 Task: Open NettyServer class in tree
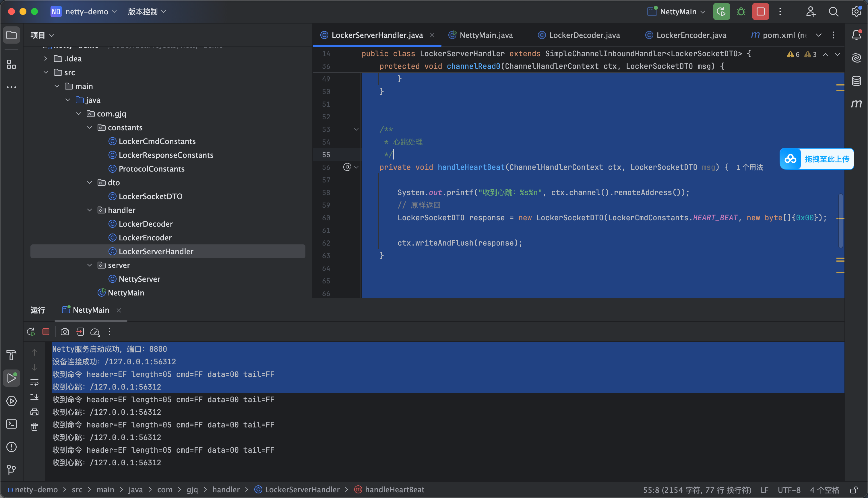pos(139,279)
